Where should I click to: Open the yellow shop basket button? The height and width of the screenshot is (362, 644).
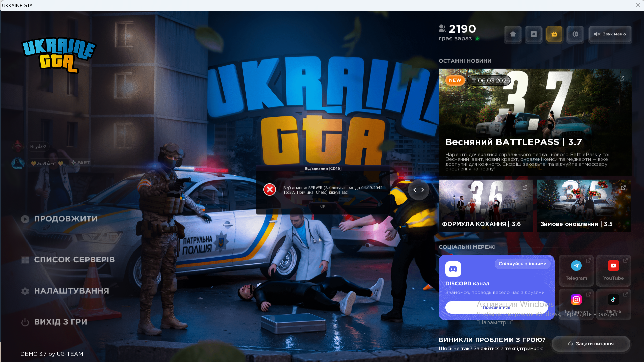554,34
